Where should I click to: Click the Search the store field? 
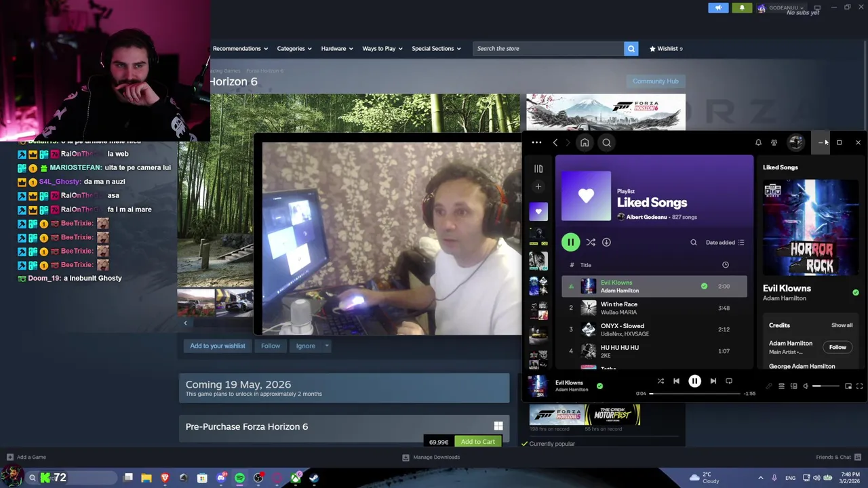(x=549, y=49)
